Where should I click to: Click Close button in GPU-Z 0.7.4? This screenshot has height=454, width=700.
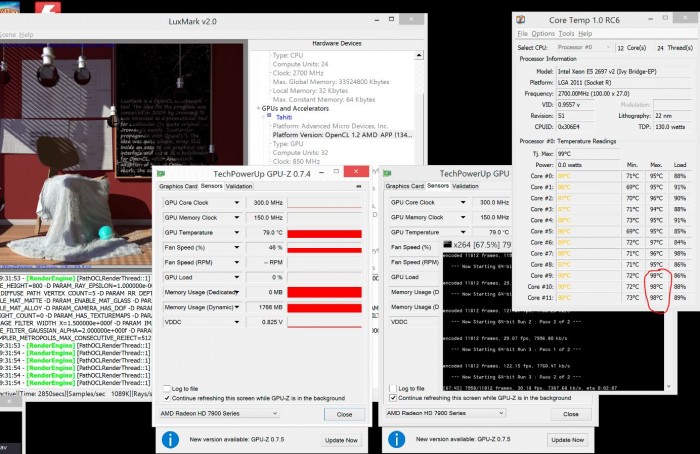[x=344, y=414]
